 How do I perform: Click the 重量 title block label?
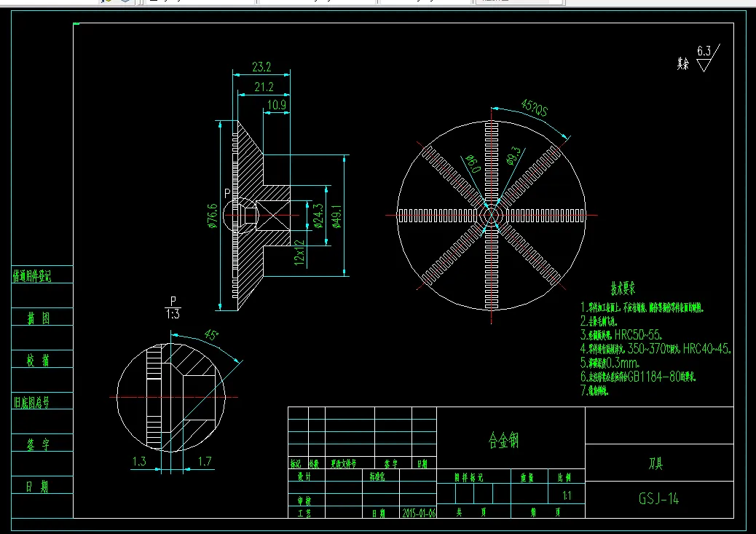point(527,478)
